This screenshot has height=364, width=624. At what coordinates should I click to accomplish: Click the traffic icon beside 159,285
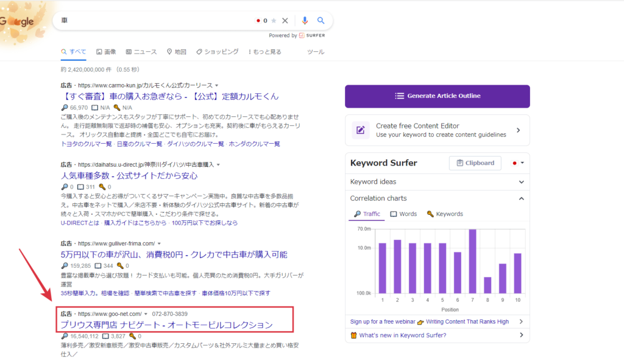65,266
